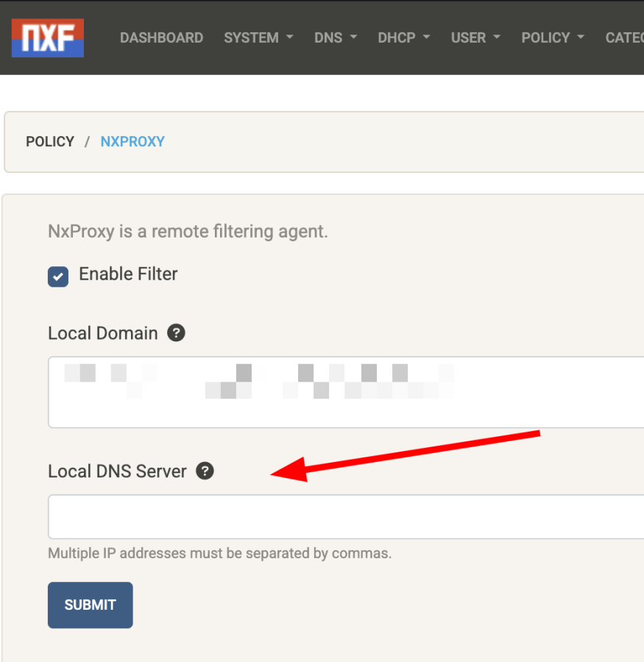Expand the DNS dropdown menu
Image resolution: width=644 pixels, height=662 pixels.
(336, 38)
